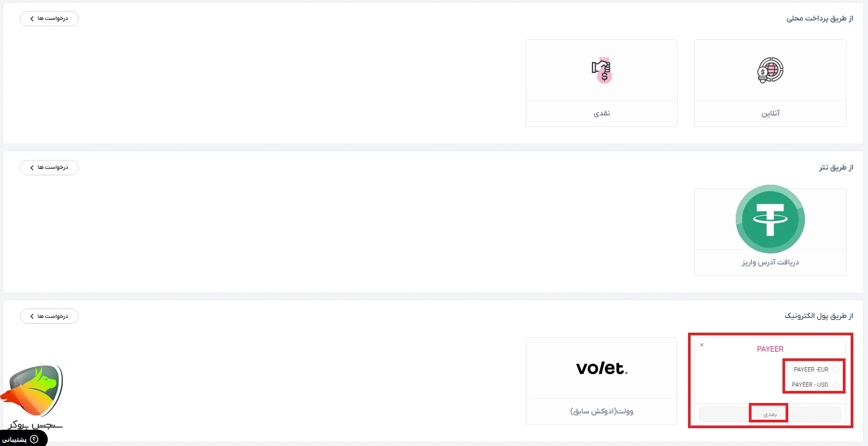Select the Volet logo
Screen dimensions: 868x446
click(601, 368)
